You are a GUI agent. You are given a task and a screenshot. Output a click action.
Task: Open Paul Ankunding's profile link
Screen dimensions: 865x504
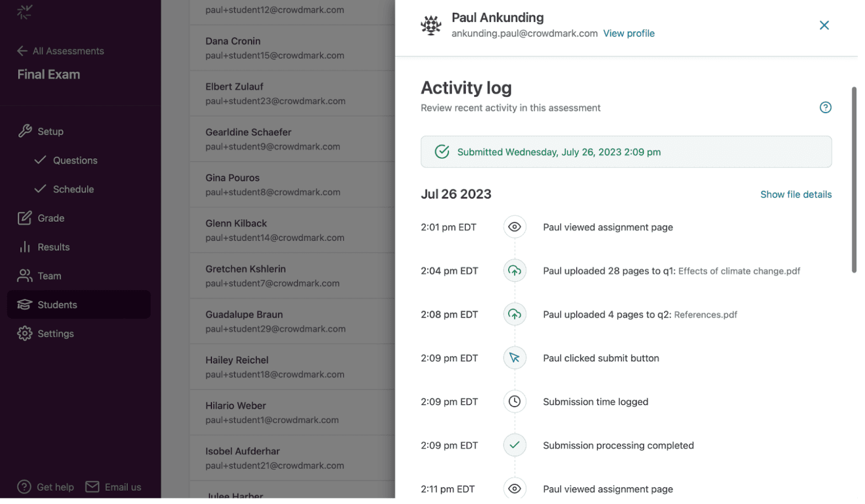point(629,33)
